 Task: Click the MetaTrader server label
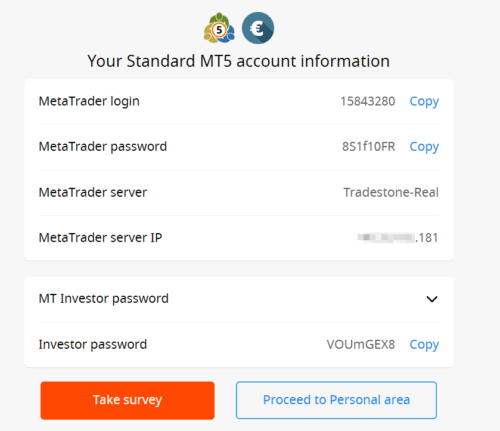pos(93,192)
